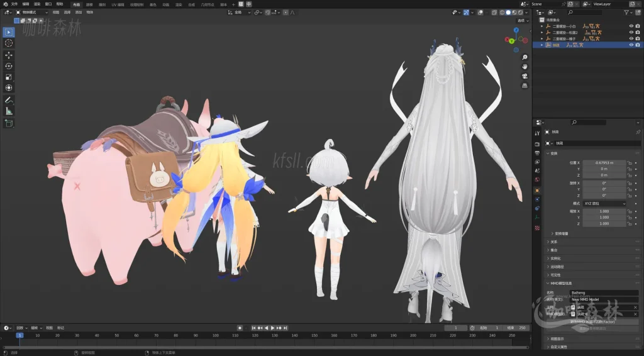
Task: Select rendered viewport shading mode
Action: (520, 13)
